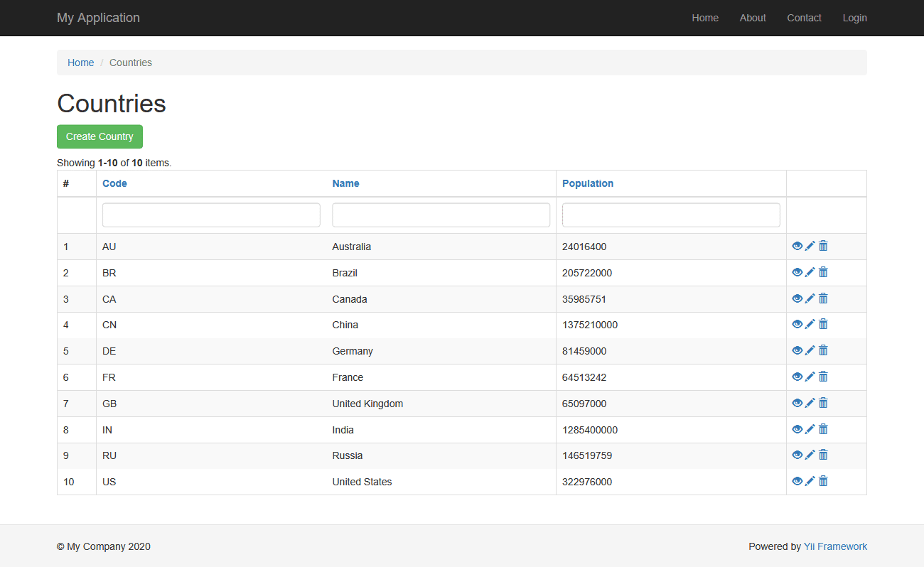Navigate Home via the breadcrumb link
Image resolution: width=924 pixels, height=567 pixels.
tap(80, 63)
